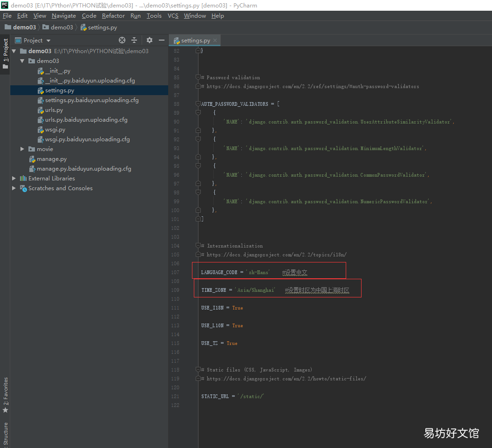Select wsgi.py in project tree
This screenshot has width=492, height=448.
coord(55,129)
